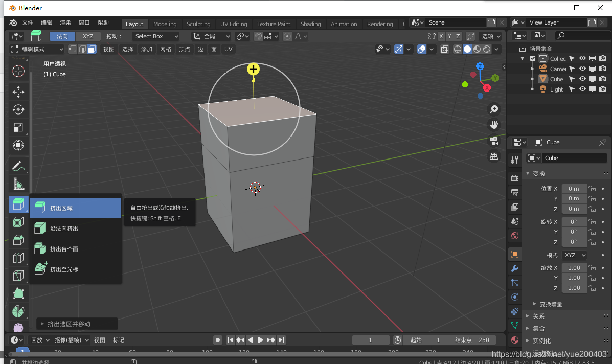Switch to the Modeling workspace tab
This screenshot has height=364, width=612.
(x=165, y=24)
